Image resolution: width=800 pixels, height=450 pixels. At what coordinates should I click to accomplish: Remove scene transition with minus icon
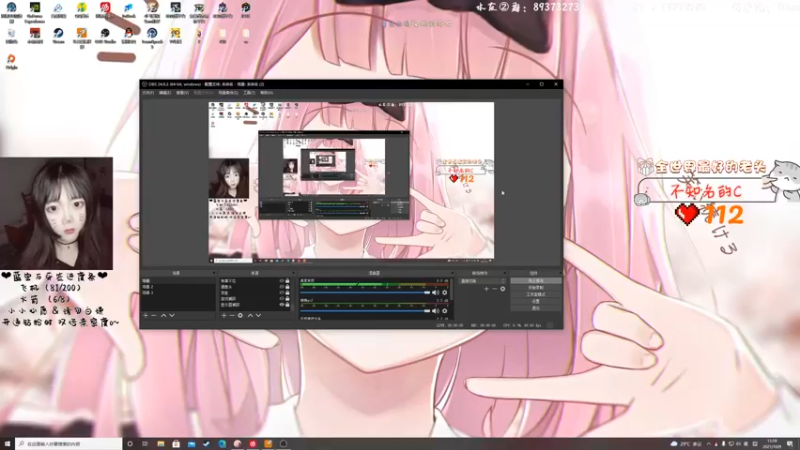pos(494,289)
